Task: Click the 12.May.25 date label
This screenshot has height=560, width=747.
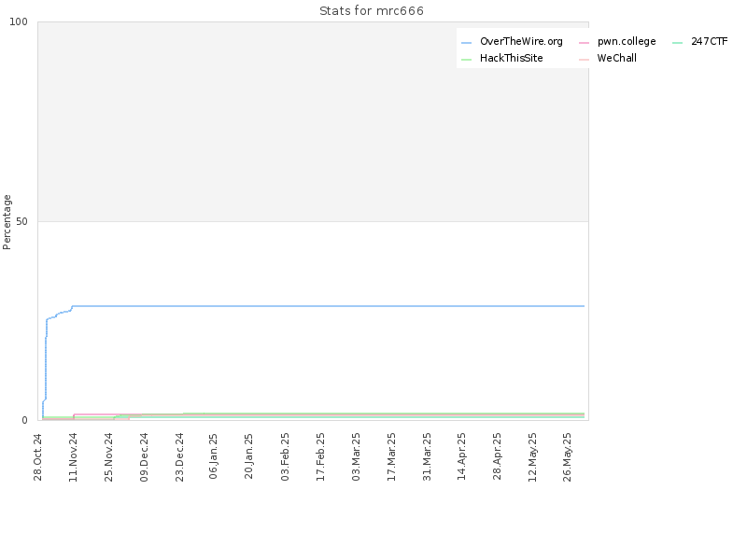Action: 532,457
